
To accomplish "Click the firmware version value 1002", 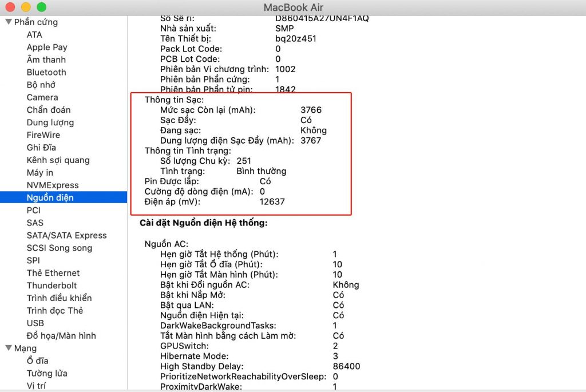I will click(x=285, y=69).
